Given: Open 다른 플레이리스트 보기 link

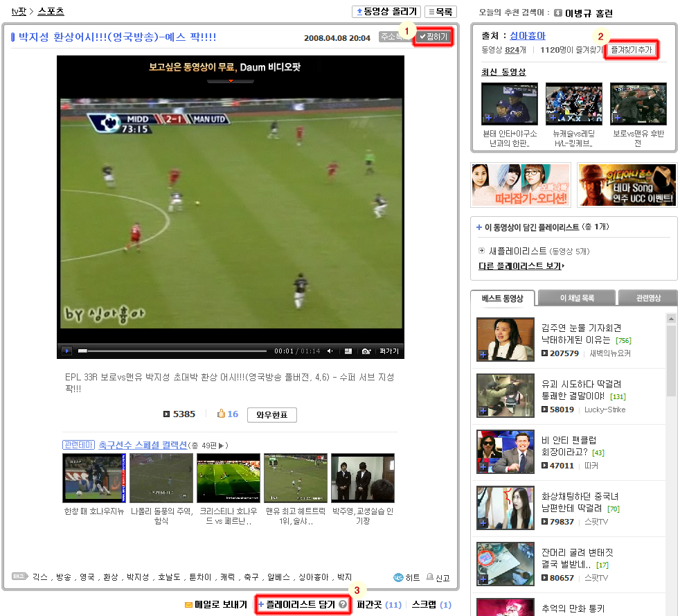Looking at the screenshot, I should pyautogui.click(x=521, y=266).
